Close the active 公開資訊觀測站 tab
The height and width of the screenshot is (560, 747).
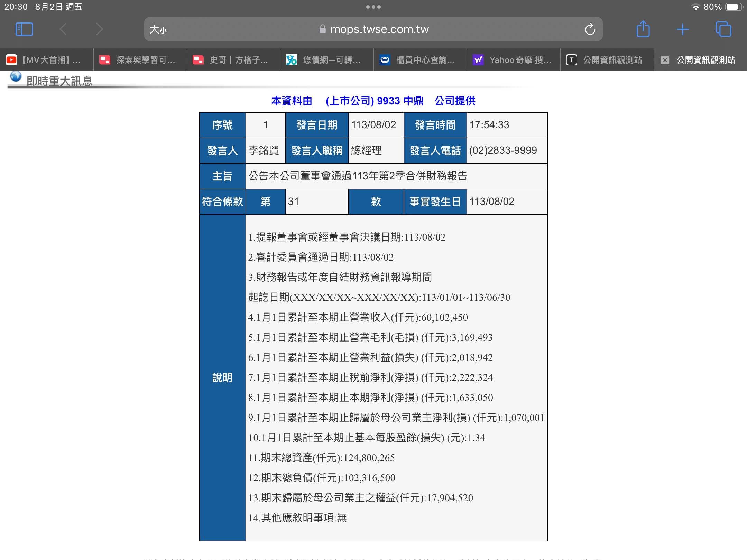[665, 60]
